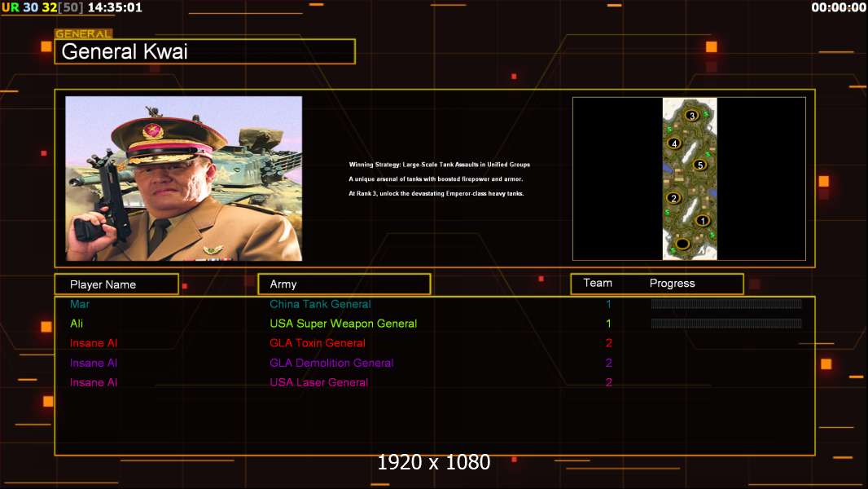The height and width of the screenshot is (489, 868).
Task: Click USA Laser General army text
Action: pyautogui.click(x=319, y=383)
